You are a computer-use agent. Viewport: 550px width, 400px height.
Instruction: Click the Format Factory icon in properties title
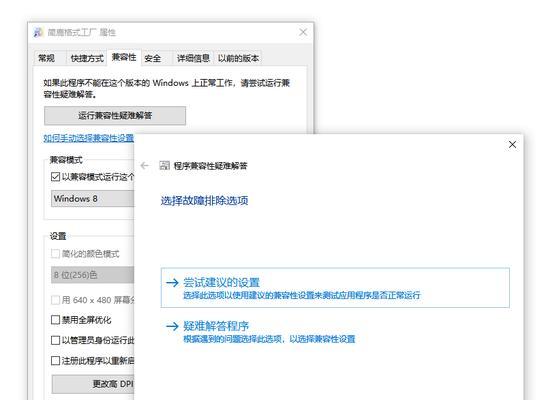pos(38,32)
